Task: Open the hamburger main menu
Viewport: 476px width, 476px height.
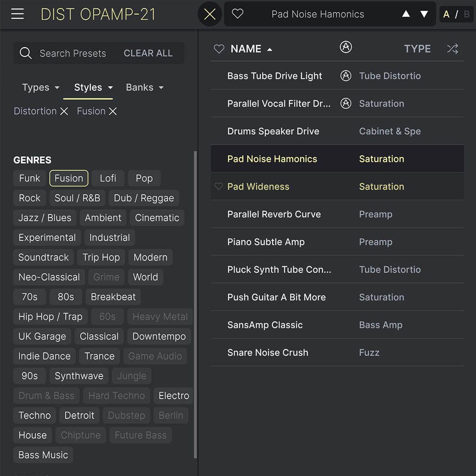Action: (x=17, y=14)
